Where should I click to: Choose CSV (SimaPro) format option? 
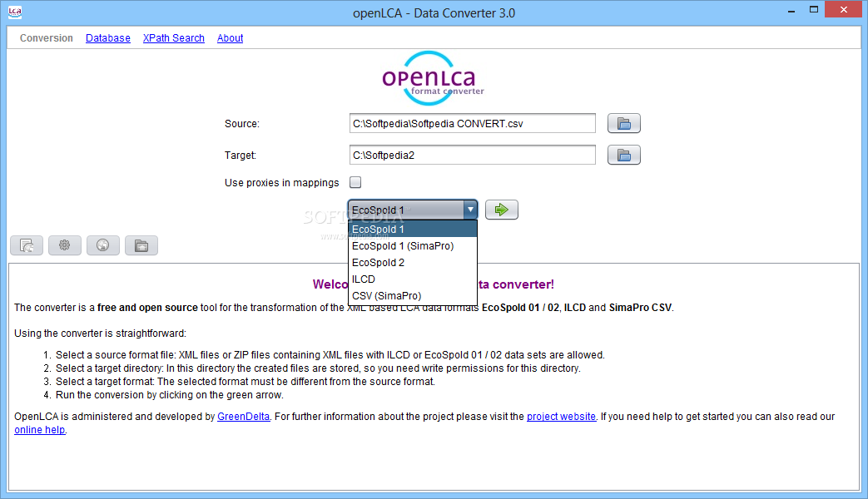[413, 295]
